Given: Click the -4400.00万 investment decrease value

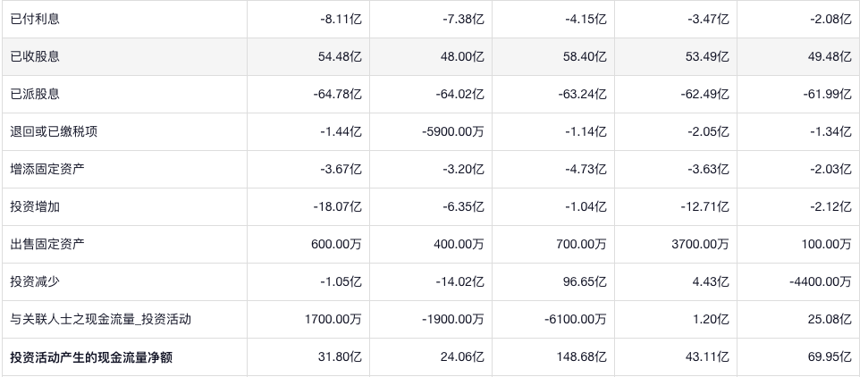Looking at the screenshot, I should [x=821, y=281].
